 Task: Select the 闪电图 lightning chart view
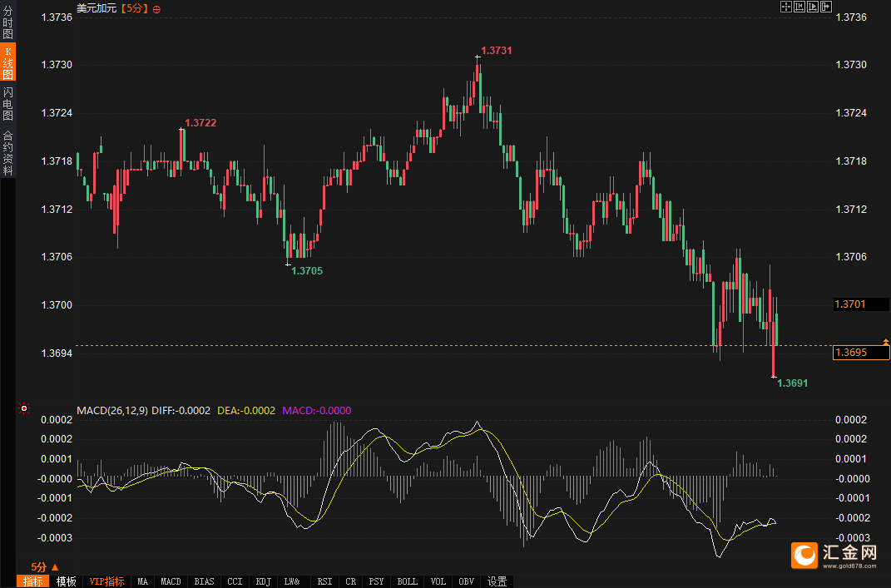[7, 104]
